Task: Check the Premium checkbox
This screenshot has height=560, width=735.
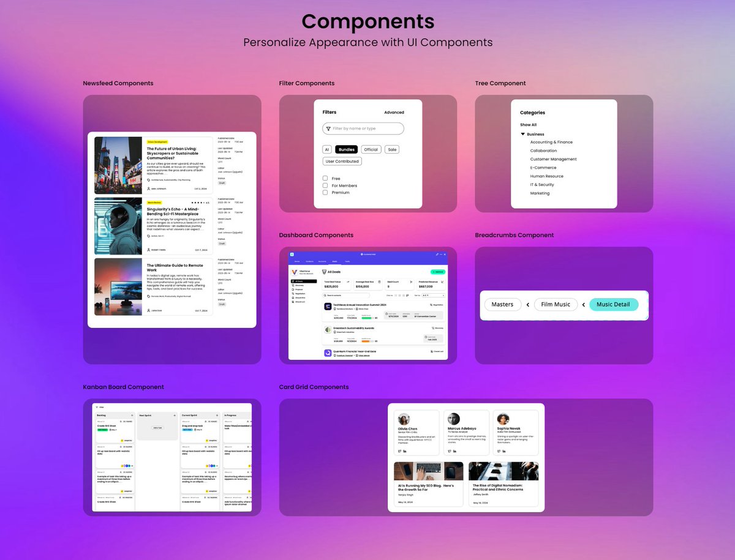Action: (x=325, y=192)
